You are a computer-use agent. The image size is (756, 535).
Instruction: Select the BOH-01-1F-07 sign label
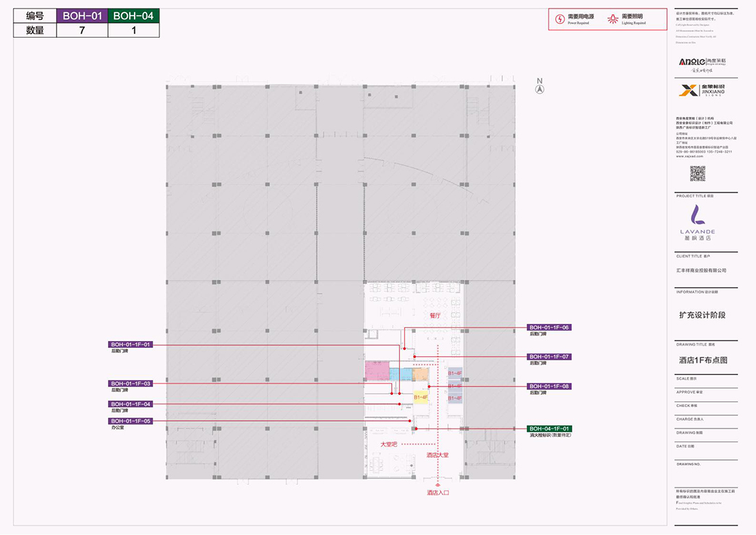point(549,356)
